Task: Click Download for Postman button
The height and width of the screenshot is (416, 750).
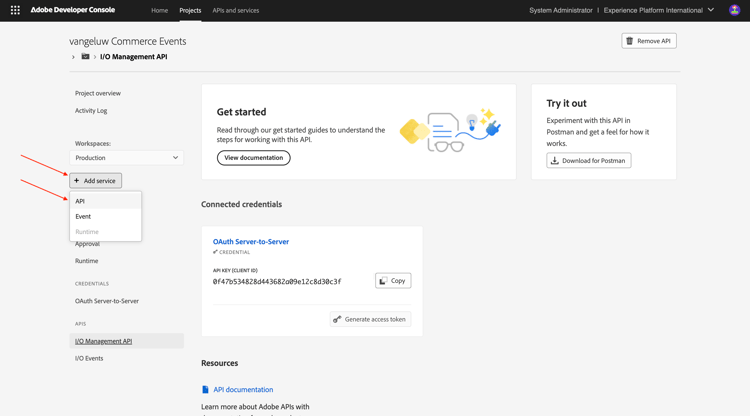Action: [588, 161]
